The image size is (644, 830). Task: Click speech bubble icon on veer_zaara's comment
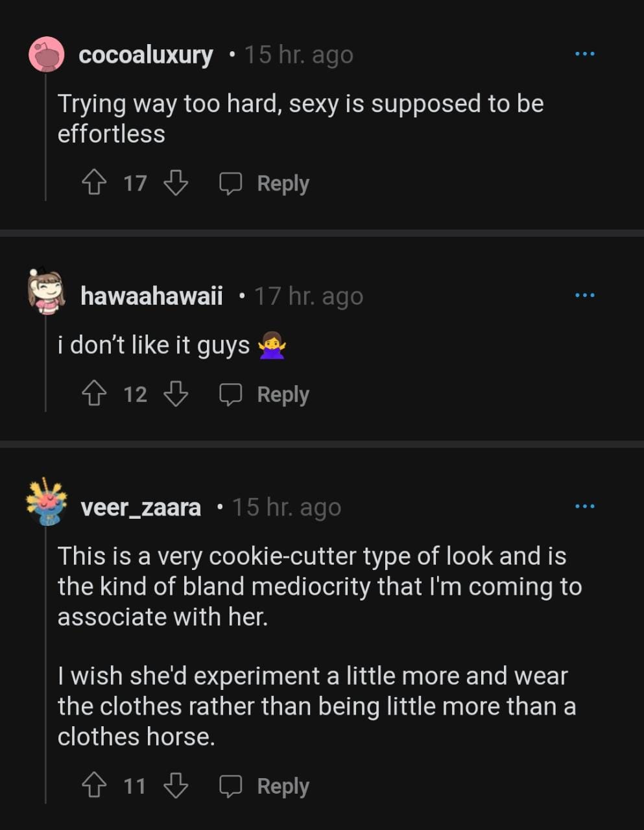(x=230, y=786)
